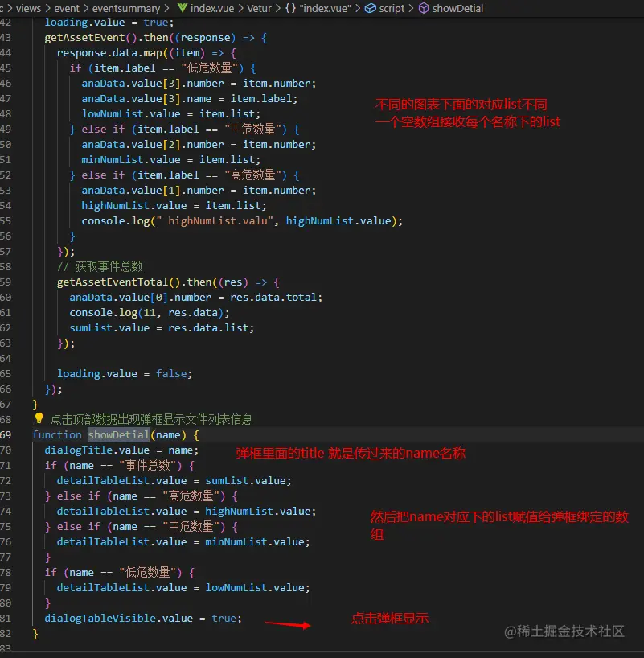Click string "中危数量" on line 75

[191, 527]
